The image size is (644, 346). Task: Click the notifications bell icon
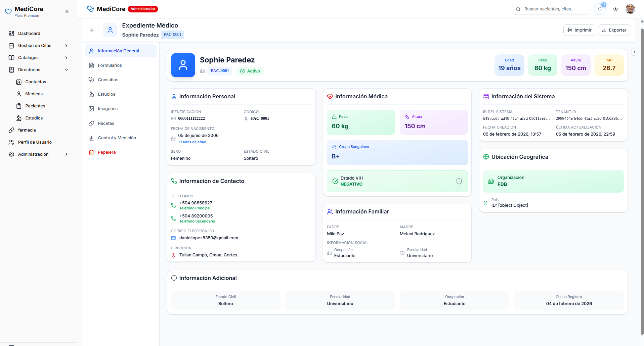tap(599, 9)
